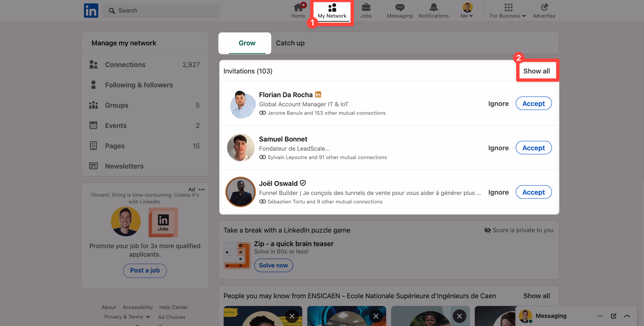Open Joël Oswald's profile photo
The height and width of the screenshot is (326, 644).
(241, 192)
